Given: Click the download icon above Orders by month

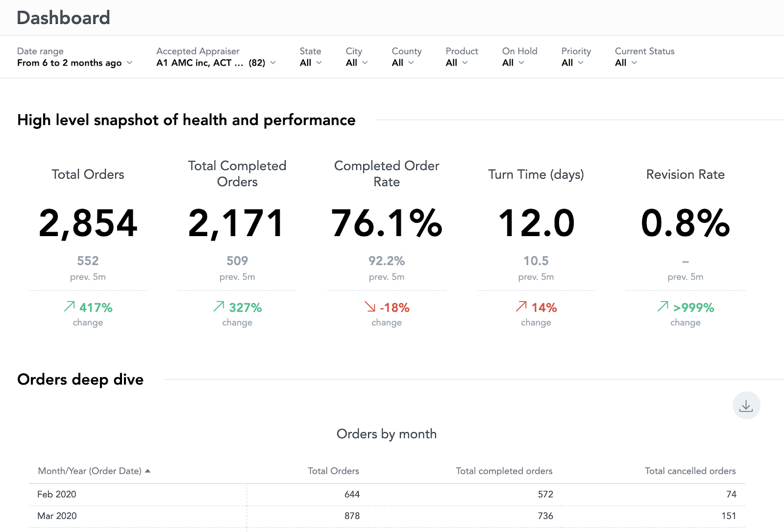Looking at the screenshot, I should (x=746, y=405).
